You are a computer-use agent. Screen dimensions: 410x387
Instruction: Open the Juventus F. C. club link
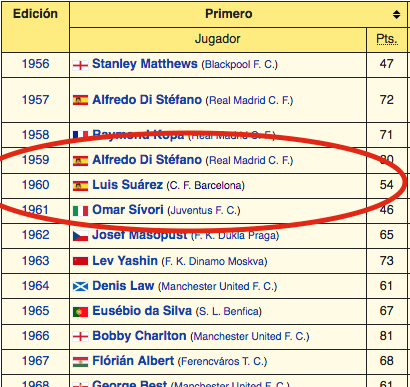203,210
